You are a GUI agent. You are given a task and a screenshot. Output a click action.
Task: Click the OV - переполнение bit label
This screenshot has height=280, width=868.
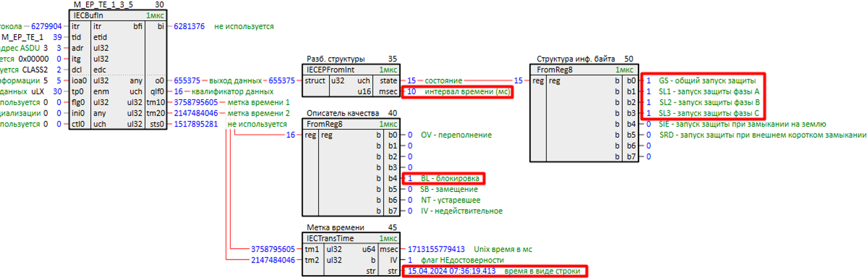tap(456, 135)
